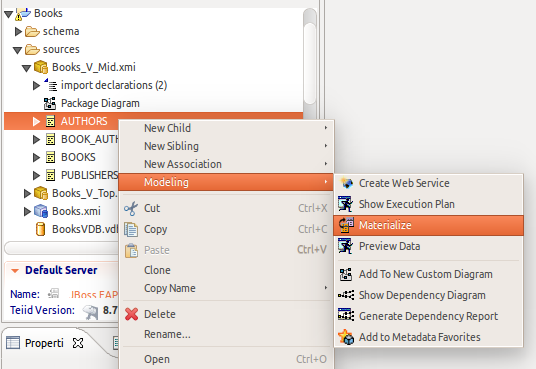Collapse the Books project node
Image resolution: width=536 pixels, height=369 pixels.
click(x=9, y=14)
